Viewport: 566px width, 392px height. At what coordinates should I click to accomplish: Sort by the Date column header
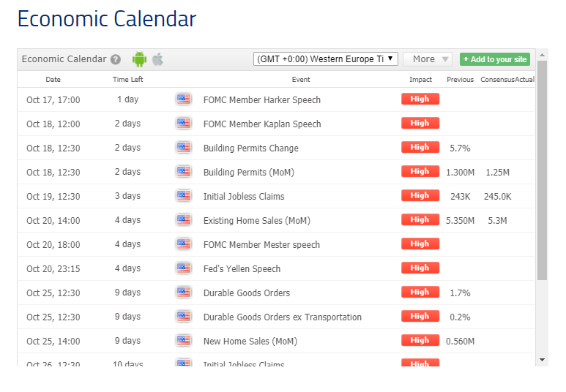coord(53,80)
